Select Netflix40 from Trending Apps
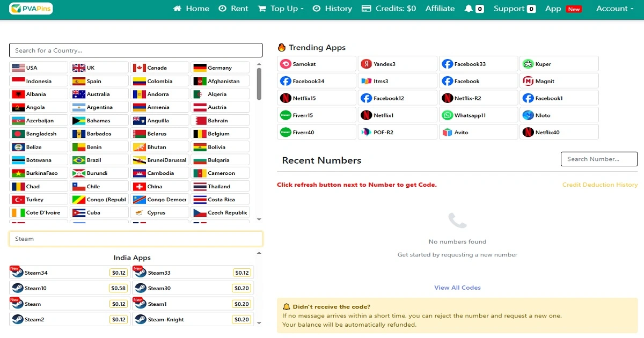This screenshot has height=338, width=644. [559, 132]
